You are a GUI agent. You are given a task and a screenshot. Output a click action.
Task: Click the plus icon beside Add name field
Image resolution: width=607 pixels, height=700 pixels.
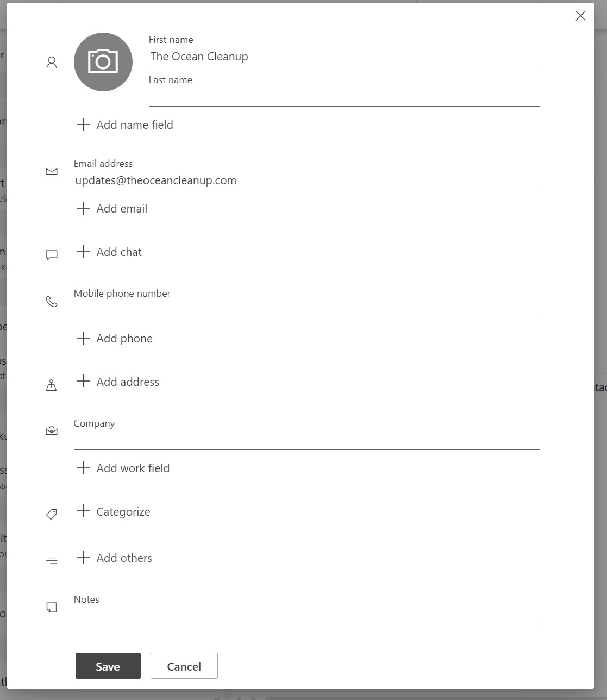(x=83, y=124)
